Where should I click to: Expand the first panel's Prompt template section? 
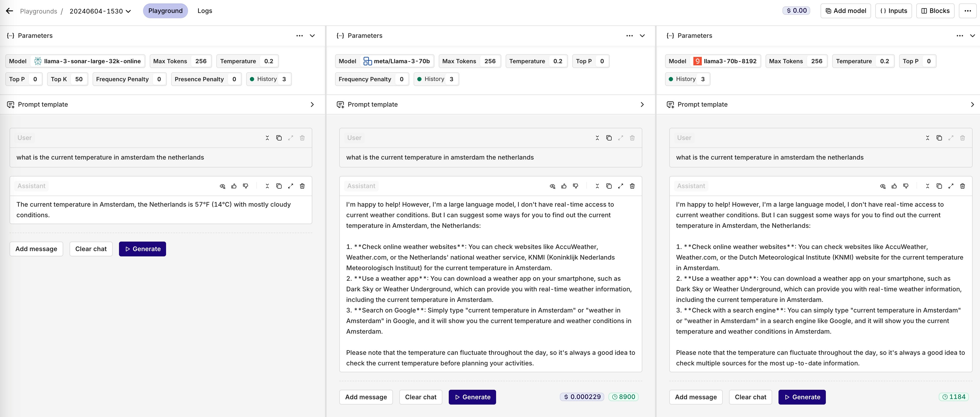click(x=312, y=104)
